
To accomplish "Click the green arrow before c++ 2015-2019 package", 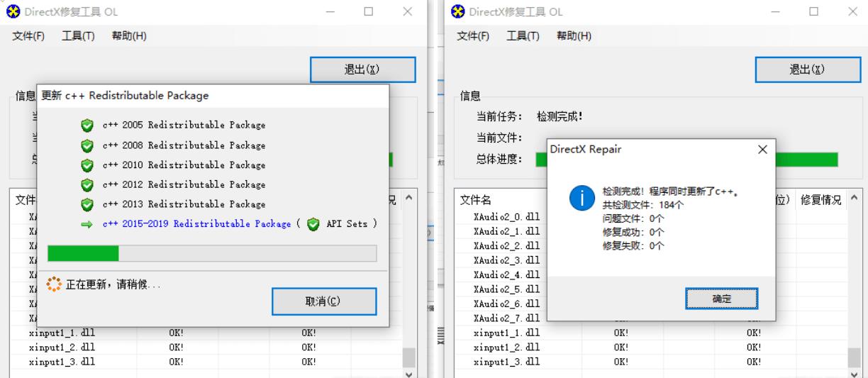I will (x=87, y=224).
